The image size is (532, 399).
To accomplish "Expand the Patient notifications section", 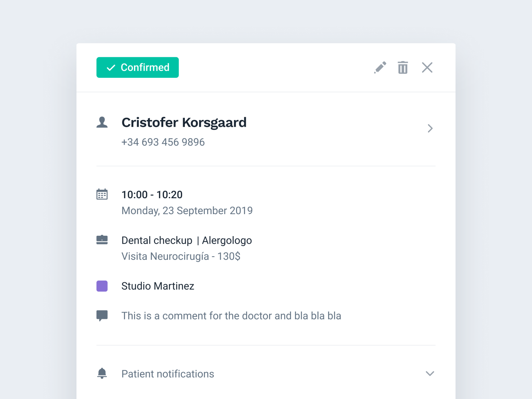I will click(168, 374).
